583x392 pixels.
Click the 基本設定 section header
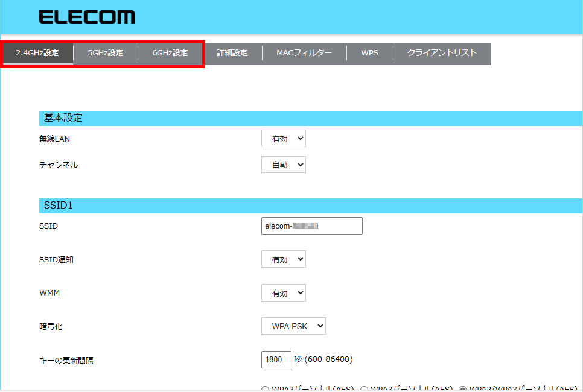63,118
